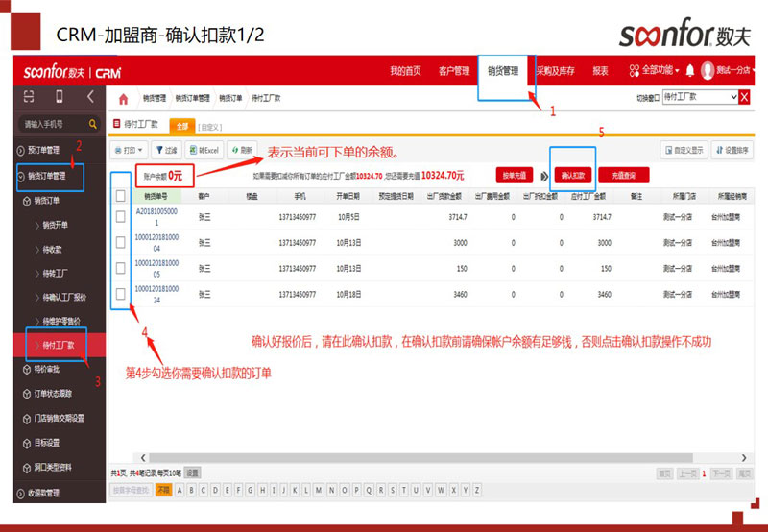768x532 pixels.
Task: Click the home icon in breadcrumb bar
Action: tap(123, 99)
